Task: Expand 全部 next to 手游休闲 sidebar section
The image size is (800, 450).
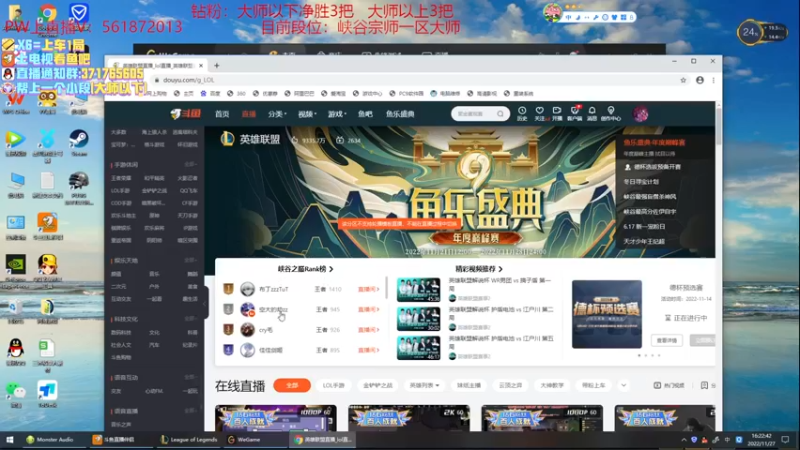Action: 190,165
